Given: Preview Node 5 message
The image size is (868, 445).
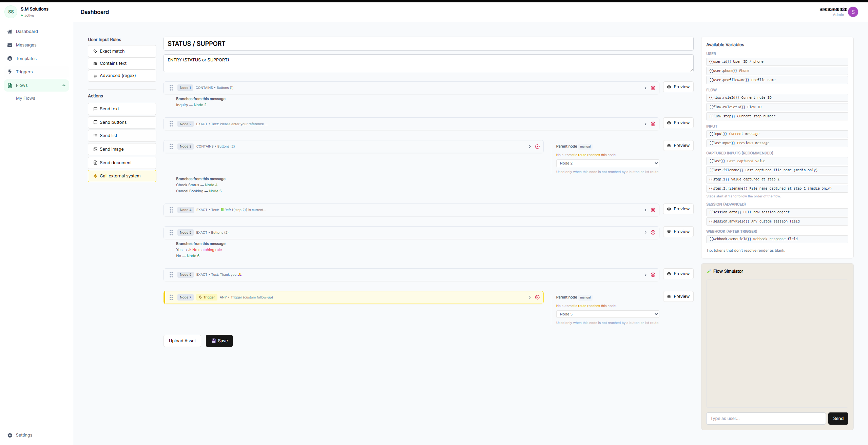Looking at the screenshot, I should click(678, 232).
